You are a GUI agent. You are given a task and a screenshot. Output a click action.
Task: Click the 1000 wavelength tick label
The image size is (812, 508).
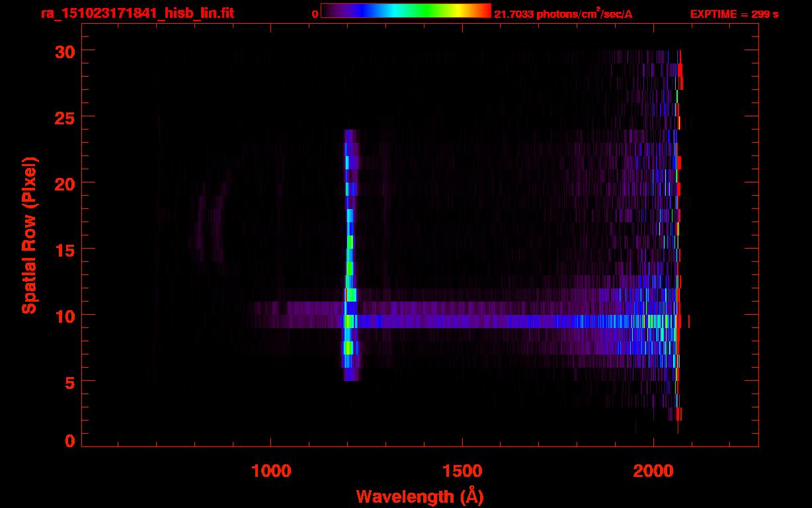(271, 471)
